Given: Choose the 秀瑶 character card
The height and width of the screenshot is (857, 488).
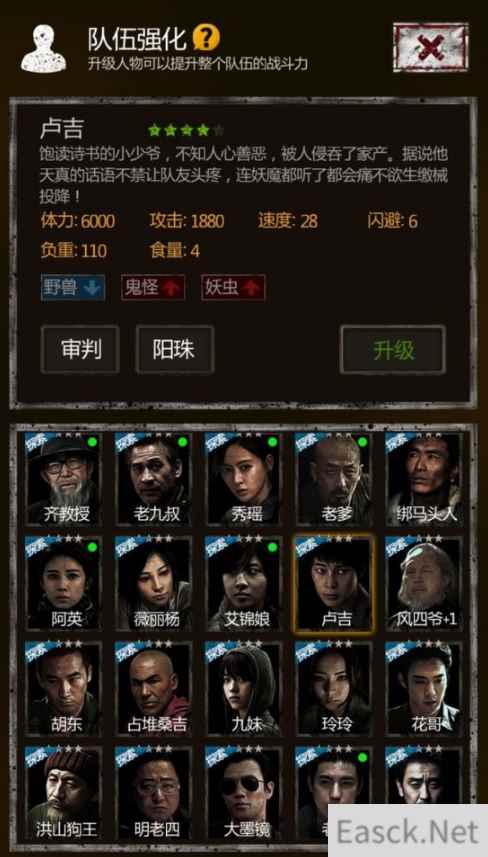Looking at the screenshot, I should [244, 479].
